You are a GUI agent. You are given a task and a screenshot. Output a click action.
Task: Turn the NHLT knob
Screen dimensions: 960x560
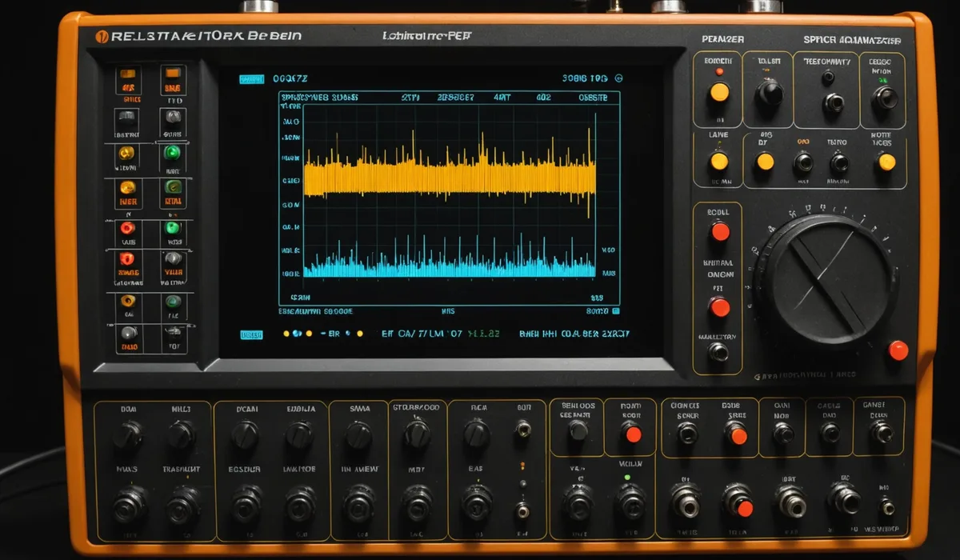(181, 436)
